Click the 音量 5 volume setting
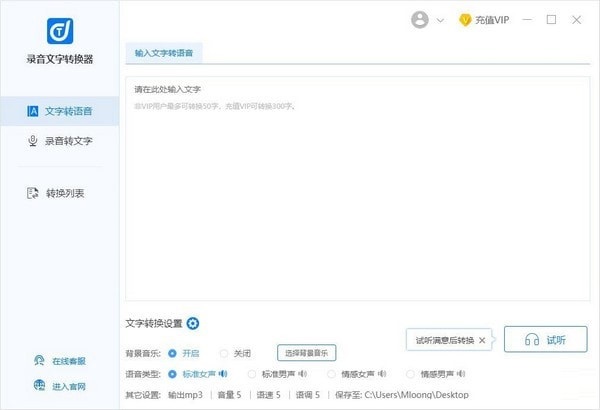 (229, 395)
